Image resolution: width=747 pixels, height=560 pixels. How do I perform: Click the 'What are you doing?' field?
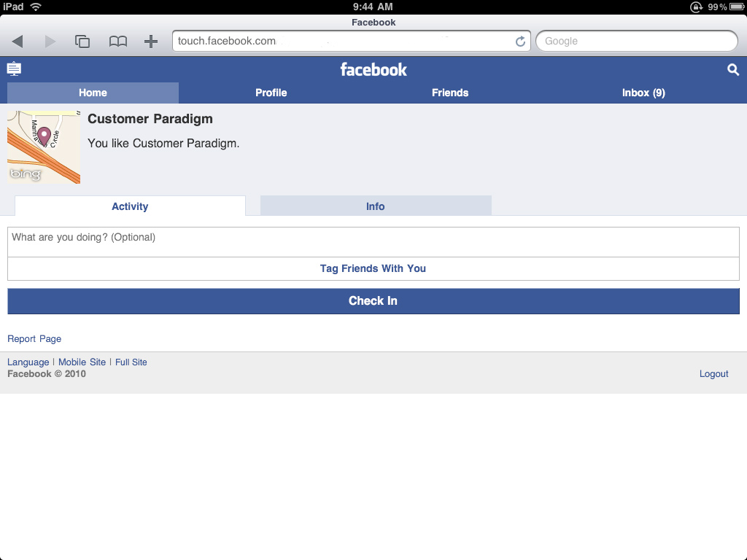click(x=373, y=242)
